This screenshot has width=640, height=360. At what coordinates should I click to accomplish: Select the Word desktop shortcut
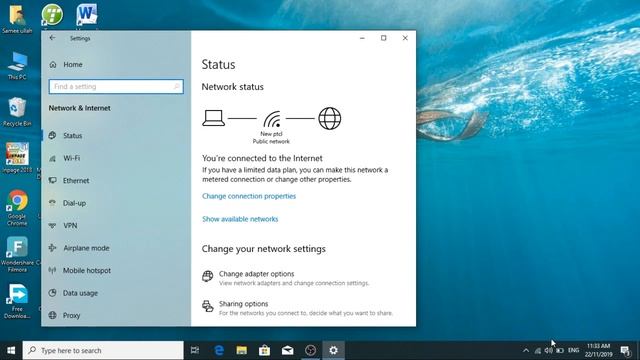tap(87, 16)
